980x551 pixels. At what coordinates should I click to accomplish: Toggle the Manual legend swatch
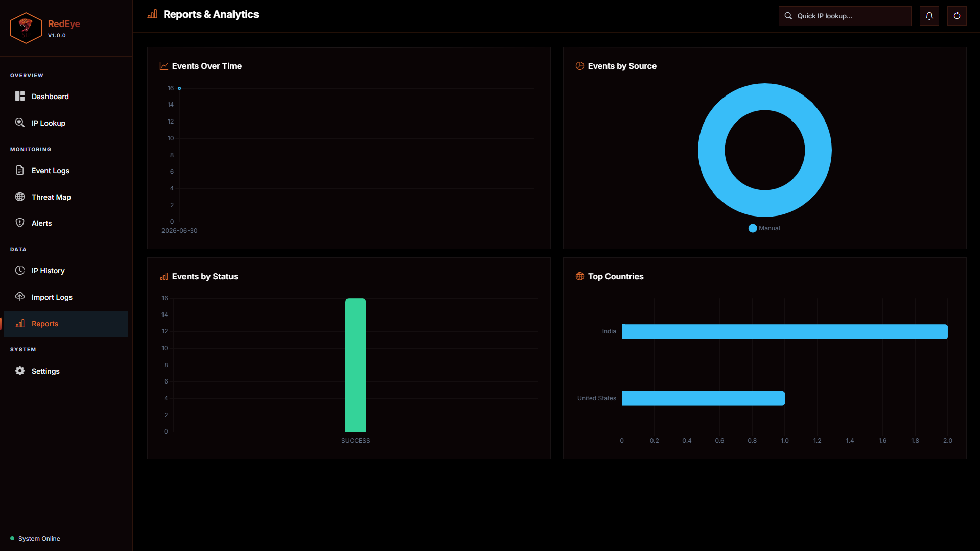[x=752, y=228]
